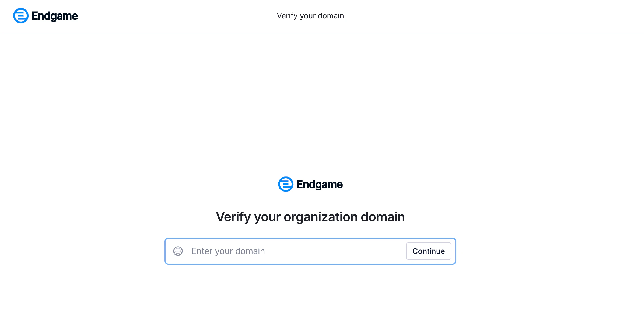Click the domain verification form area
The width and height of the screenshot is (644, 312).
pos(310,251)
